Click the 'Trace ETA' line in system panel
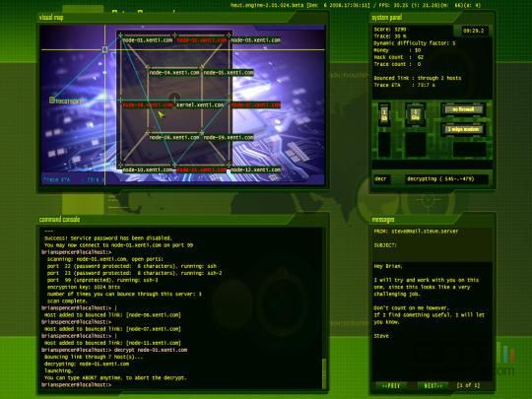The width and height of the screenshot is (532, 399). [x=405, y=85]
